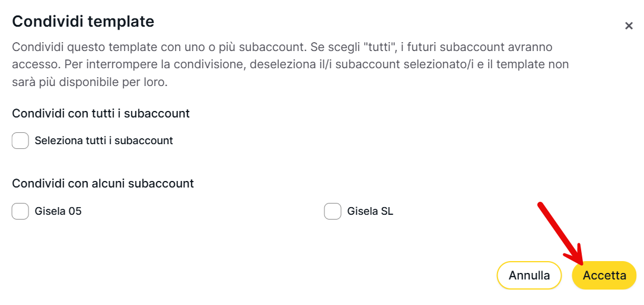Click the 'Gisela 05' label text
This screenshot has height=305, width=644.
click(x=58, y=211)
